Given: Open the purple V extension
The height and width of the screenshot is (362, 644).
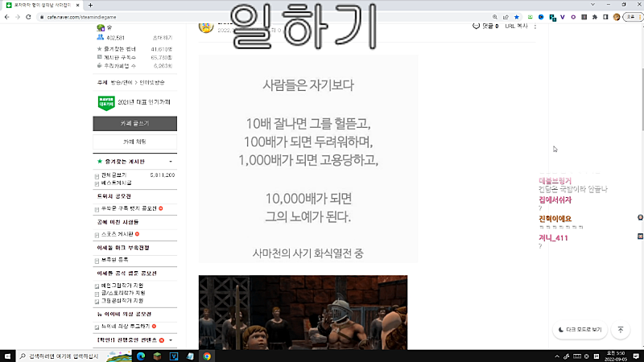Looking at the screenshot, I should [563, 17].
